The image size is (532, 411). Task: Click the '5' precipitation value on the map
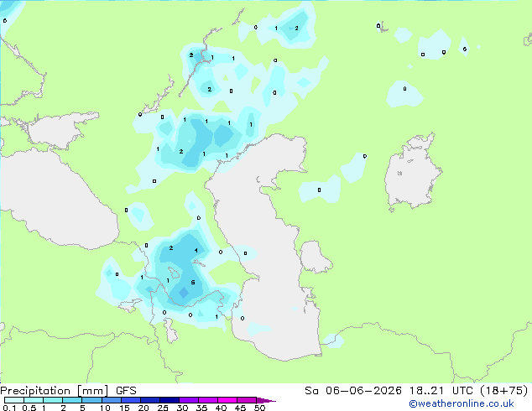(193, 282)
